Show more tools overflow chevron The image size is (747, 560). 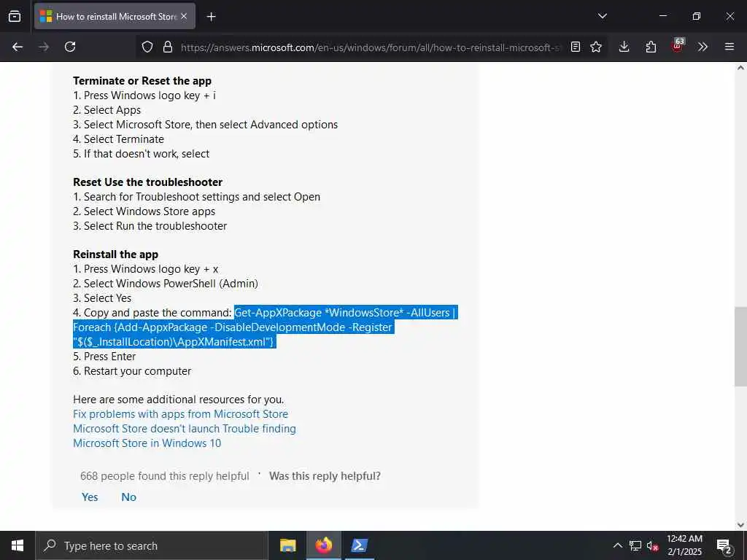(703, 47)
